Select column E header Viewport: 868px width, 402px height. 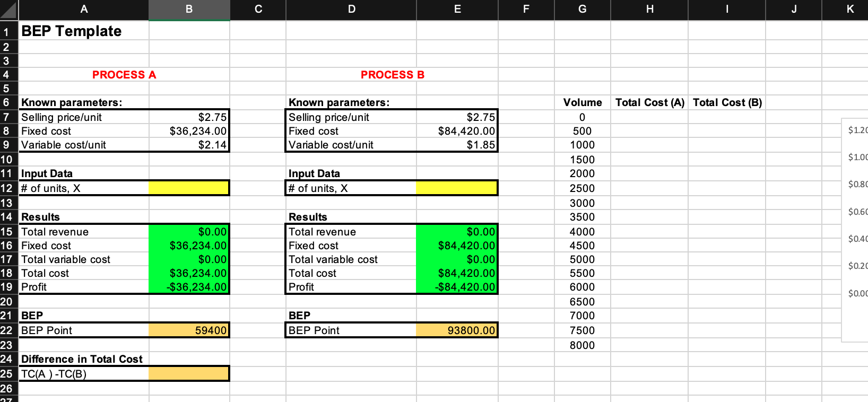[x=457, y=10]
